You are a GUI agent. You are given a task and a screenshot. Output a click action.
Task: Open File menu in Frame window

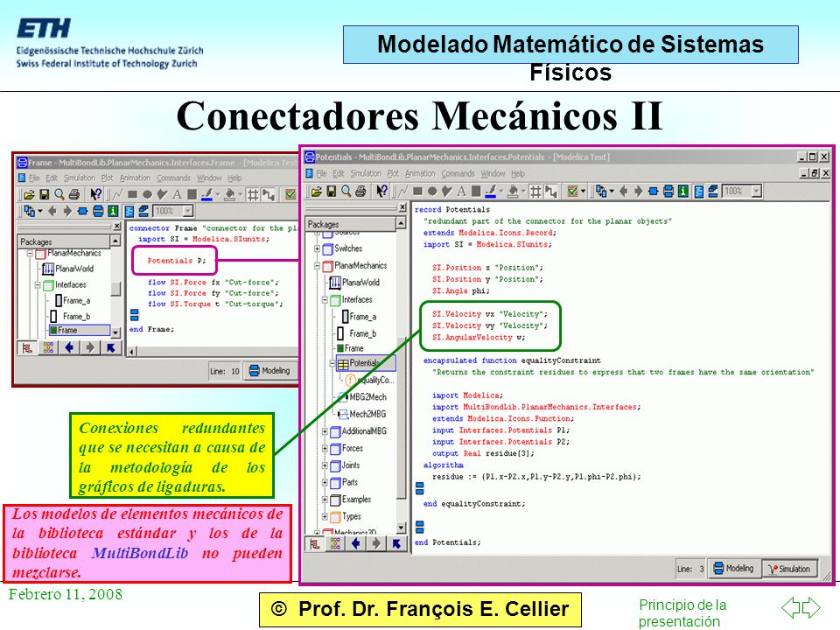34,178
